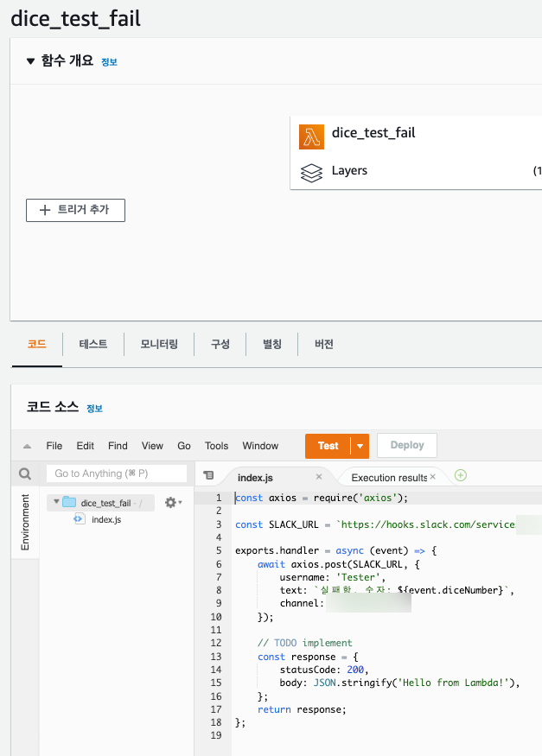542x756 pixels.
Task: Click the tab list icon beside index.js
Action: click(x=208, y=475)
